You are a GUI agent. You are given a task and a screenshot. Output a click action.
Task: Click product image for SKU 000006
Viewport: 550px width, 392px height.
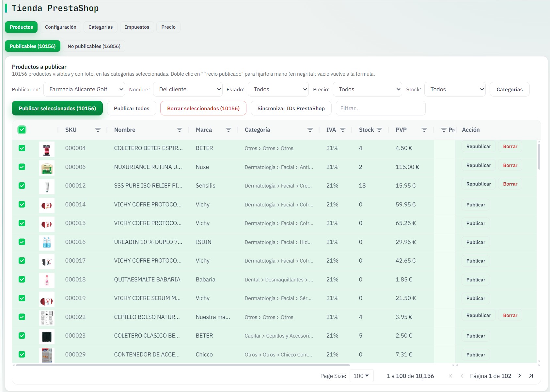click(47, 168)
